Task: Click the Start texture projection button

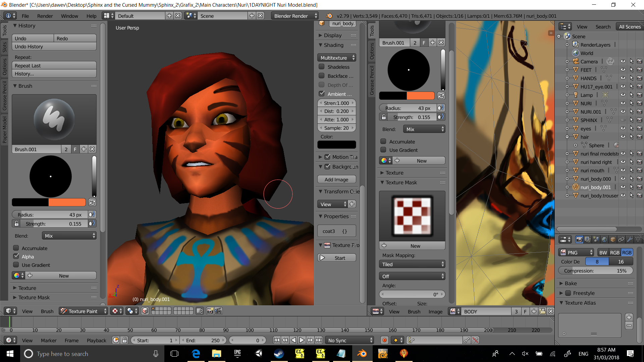Action: 337,258
